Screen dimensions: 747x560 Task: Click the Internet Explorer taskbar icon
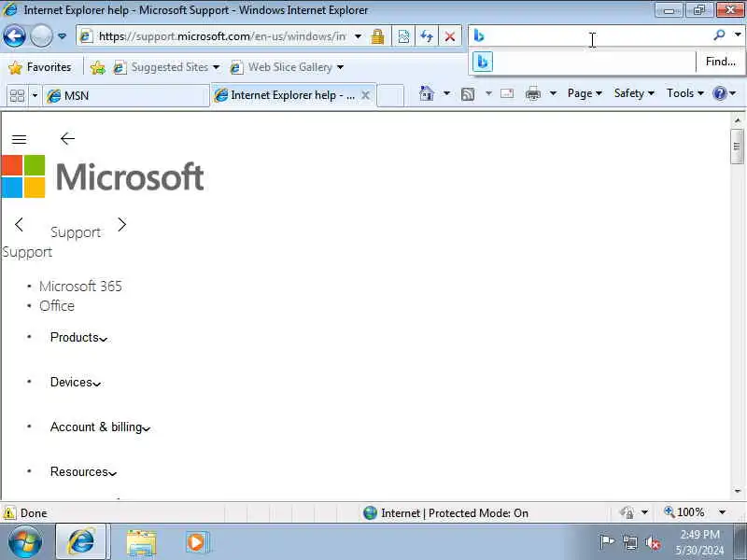[x=81, y=541]
